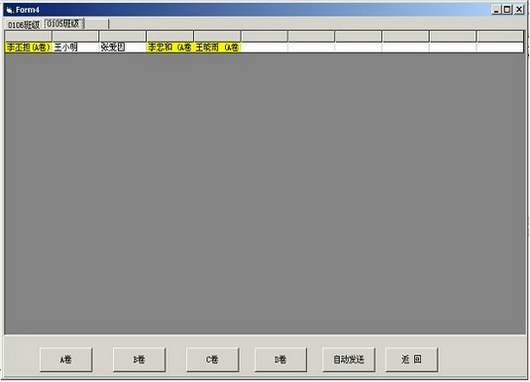Image resolution: width=530 pixels, height=382 pixels.
Task: Click the 自动发送 auto send button
Action: (x=349, y=360)
